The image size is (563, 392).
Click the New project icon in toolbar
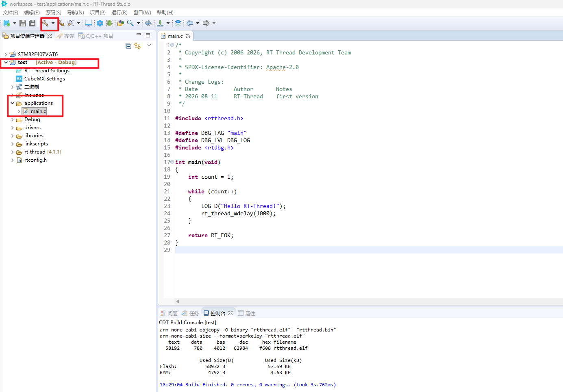tap(7, 23)
